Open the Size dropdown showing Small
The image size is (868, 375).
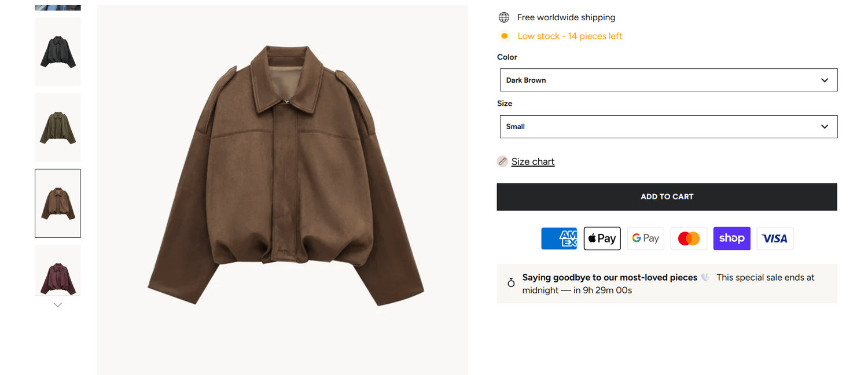(668, 127)
